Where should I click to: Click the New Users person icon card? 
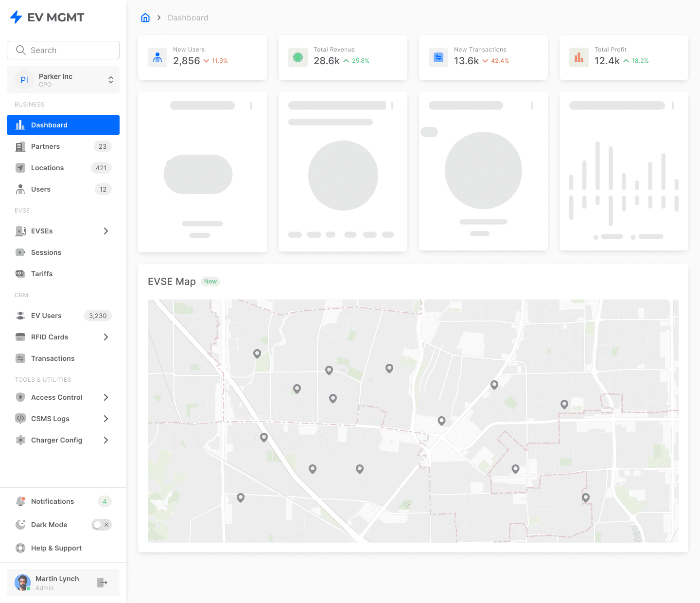(157, 57)
